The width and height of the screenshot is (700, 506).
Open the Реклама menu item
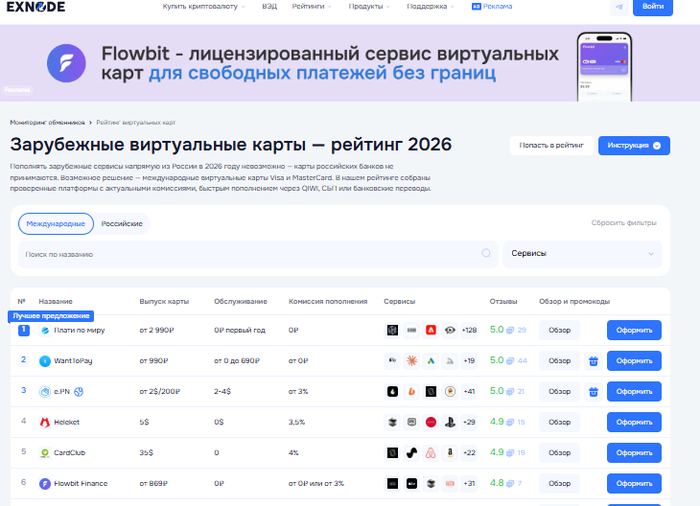491,7
